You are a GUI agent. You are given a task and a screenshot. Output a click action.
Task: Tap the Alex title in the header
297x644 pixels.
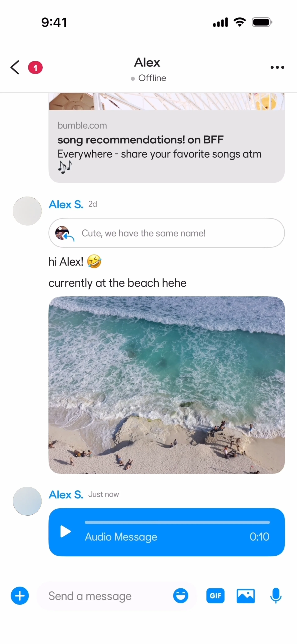click(x=147, y=62)
